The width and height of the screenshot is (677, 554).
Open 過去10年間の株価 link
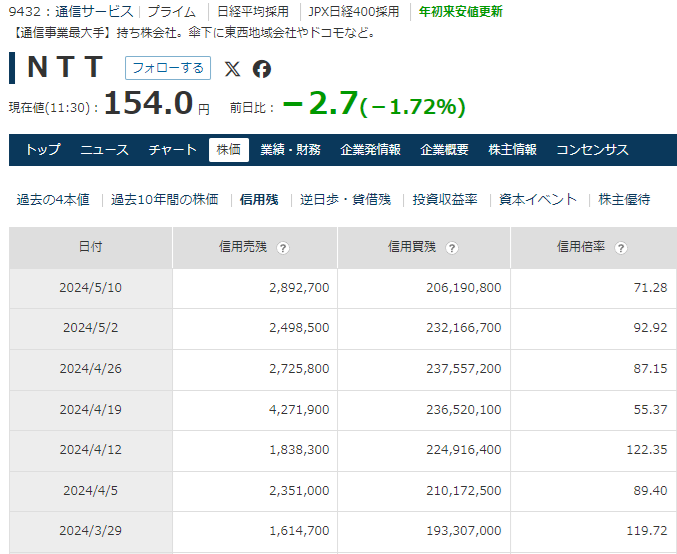pos(164,199)
